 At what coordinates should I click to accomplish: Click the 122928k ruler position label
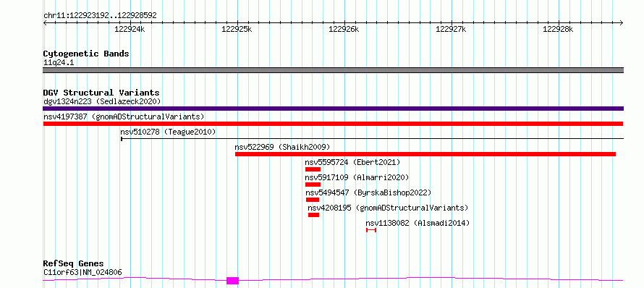click(559, 29)
